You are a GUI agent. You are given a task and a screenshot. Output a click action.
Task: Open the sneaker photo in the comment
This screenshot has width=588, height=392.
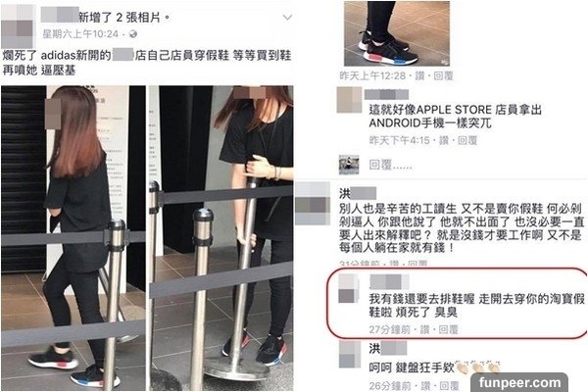pyautogui.click(x=397, y=33)
